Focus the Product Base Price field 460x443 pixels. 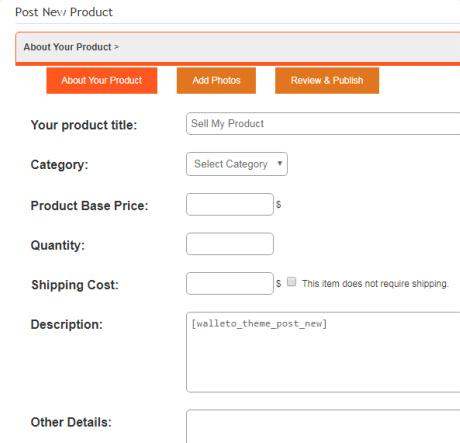coord(230,204)
